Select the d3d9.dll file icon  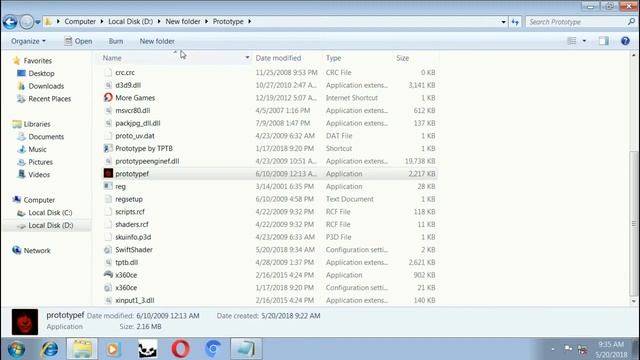click(108, 85)
